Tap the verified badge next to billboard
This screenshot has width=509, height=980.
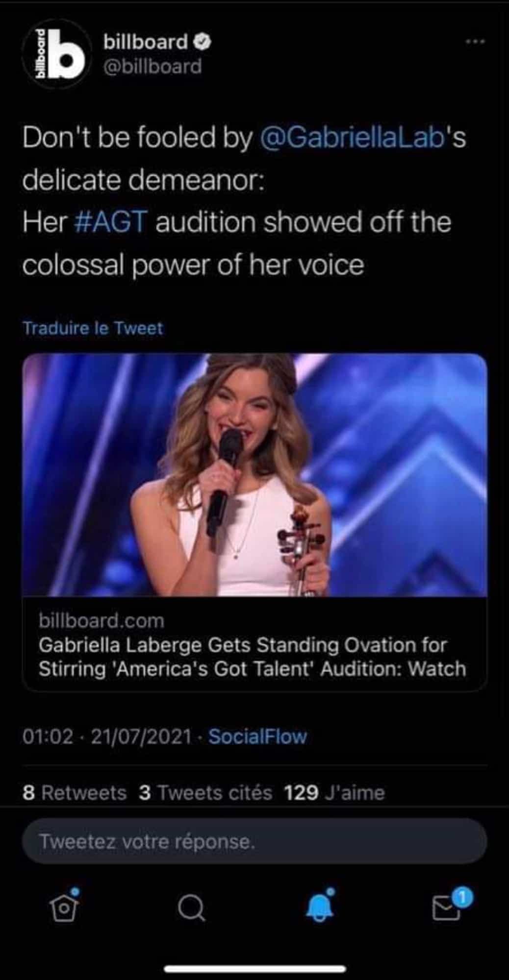(x=204, y=43)
